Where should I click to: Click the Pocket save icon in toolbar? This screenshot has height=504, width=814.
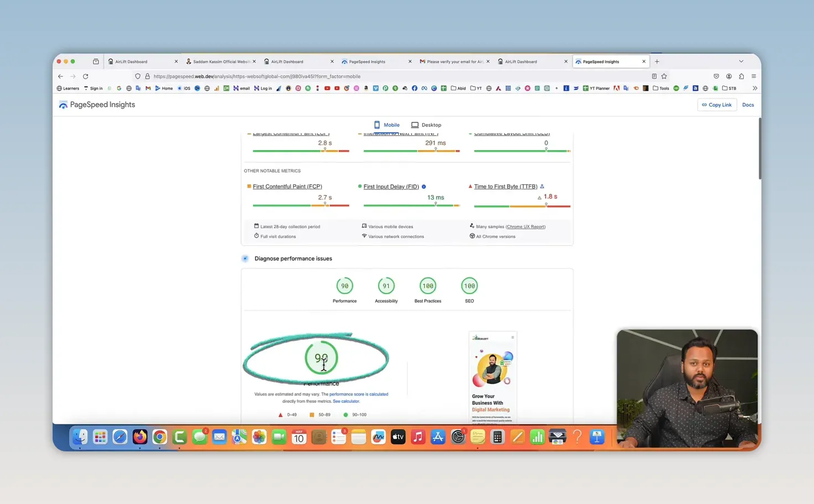[x=716, y=76]
